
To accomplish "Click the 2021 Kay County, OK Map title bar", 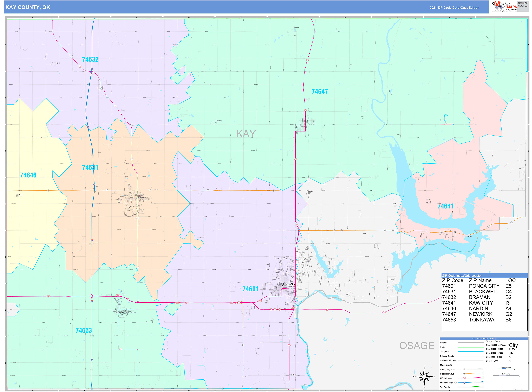I will coord(484,339).
